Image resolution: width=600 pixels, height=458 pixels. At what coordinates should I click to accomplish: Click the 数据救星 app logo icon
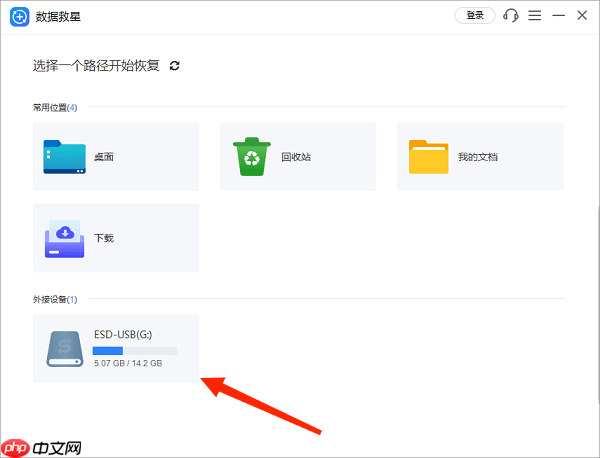click(x=17, y=16)
